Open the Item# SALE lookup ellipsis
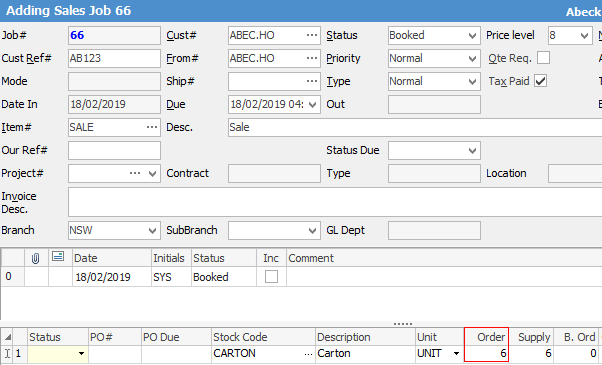This screenshot has height=365, width=602. (x=152, y=127)
